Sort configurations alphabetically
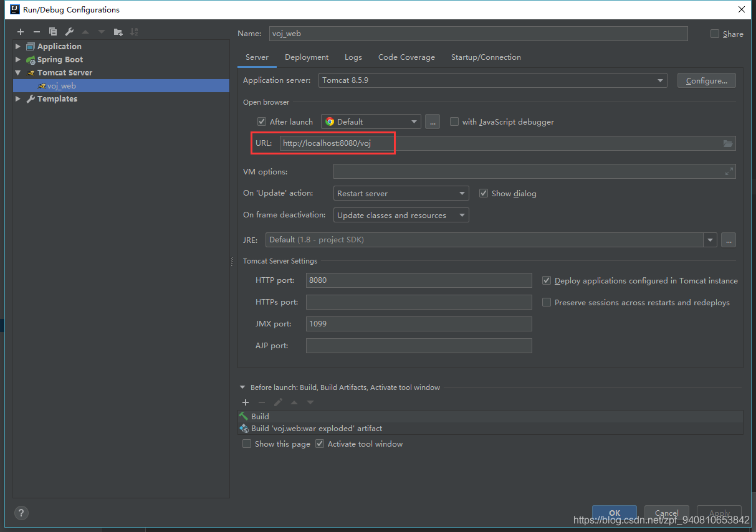The width and height of the screenshot is (756, 532). [134, 32]
